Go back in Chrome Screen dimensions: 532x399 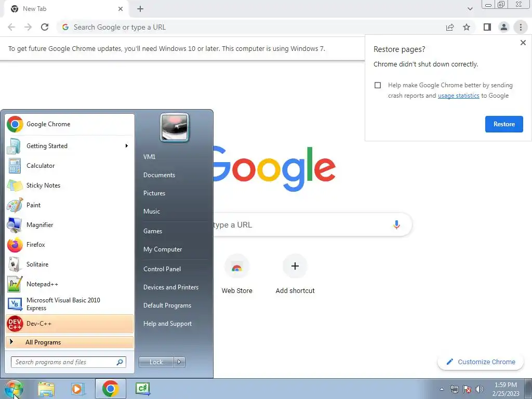11,27
